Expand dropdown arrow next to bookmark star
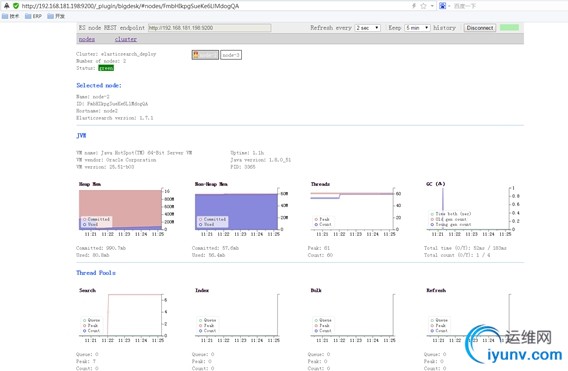Viewport: 568px width, 371px height. (432, 6)
